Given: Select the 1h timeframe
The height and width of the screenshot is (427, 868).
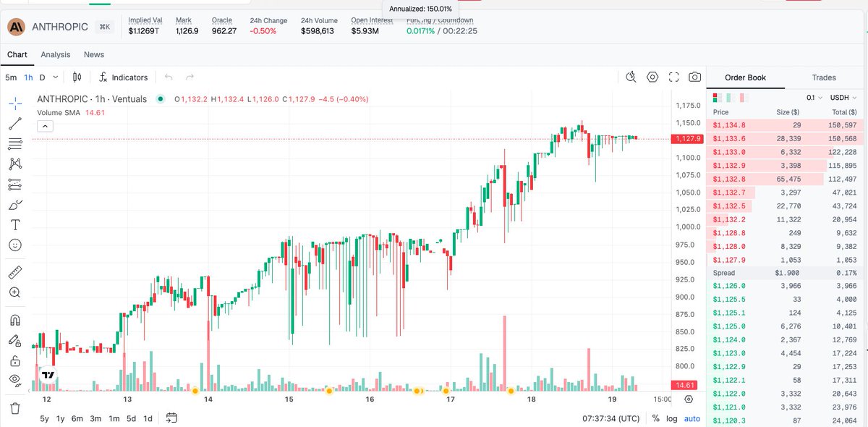Looking at the screenshot, I should (x=28, y=77).
